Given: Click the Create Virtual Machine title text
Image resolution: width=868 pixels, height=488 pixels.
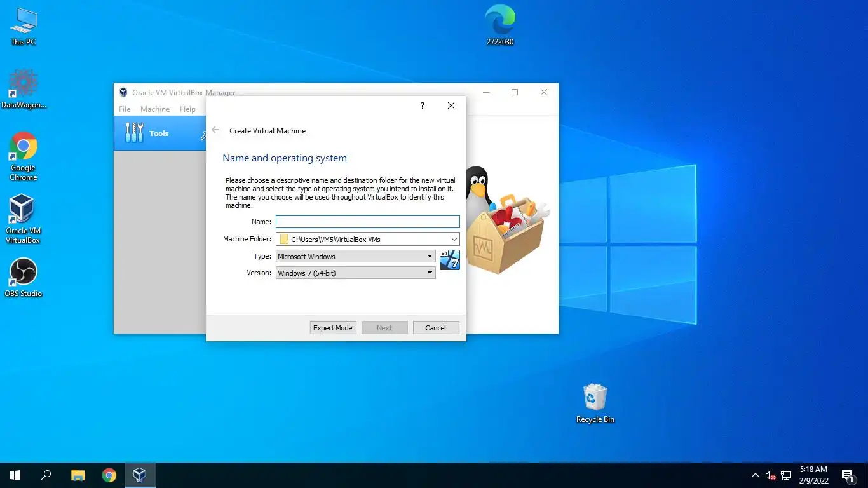Looking at the screenshot, I should pos(268,130).
